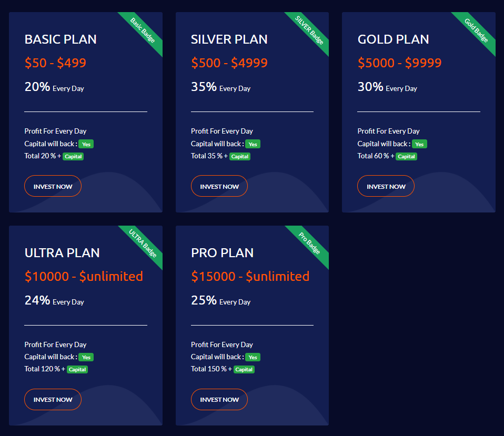The height and width of the screenshot is (436, 504).
Task: Click the green Yes tag on Gold Plan
Action: [419, 144]
